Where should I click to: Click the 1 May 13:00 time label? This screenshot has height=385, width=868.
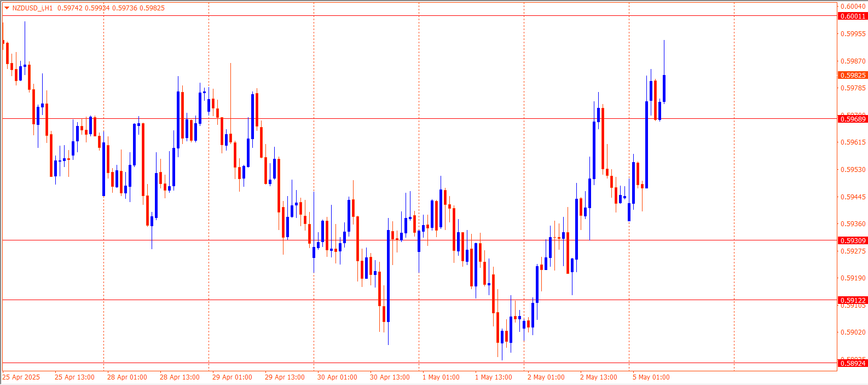tap(494, 377)
